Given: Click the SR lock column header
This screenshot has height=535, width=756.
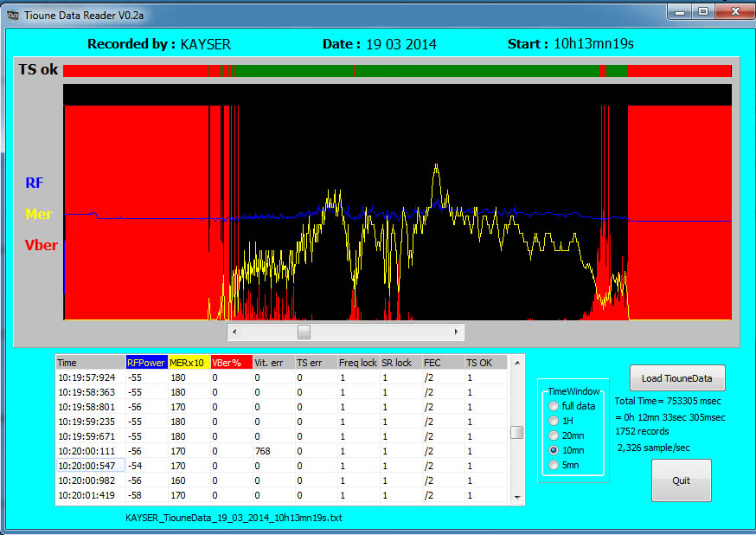Looking at the screenshot, I should (x=400, y=363).
